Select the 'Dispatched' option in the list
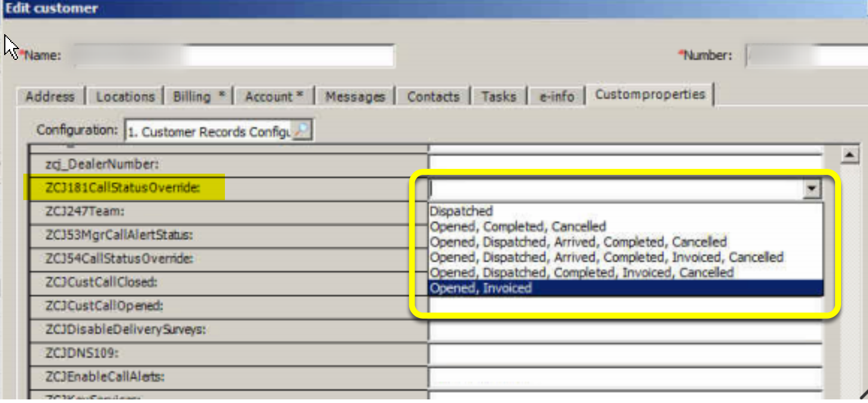Screen dimensions: 868x403 461,211
